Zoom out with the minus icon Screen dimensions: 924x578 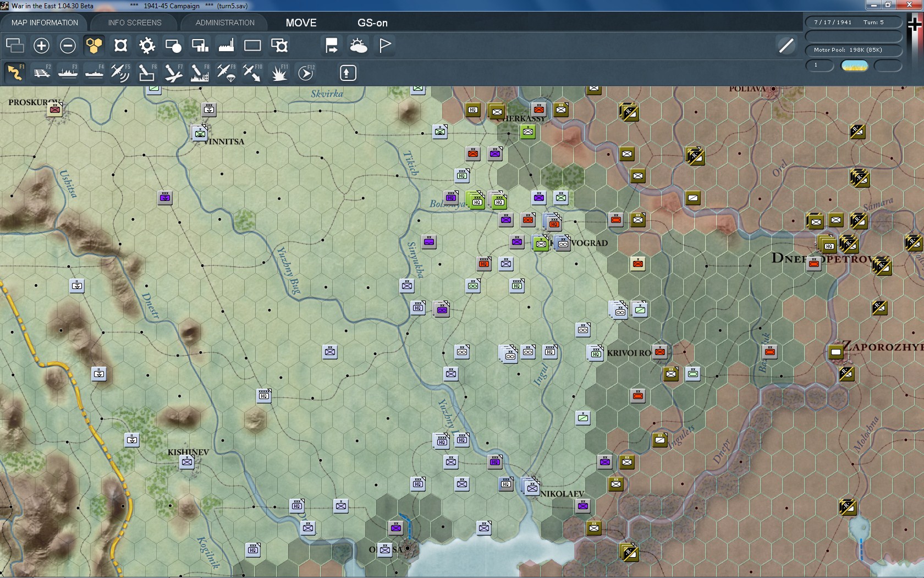tap(68, 46)
